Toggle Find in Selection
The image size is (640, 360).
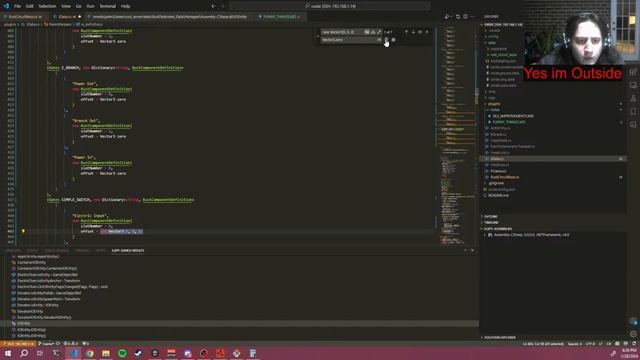point(420,32)
